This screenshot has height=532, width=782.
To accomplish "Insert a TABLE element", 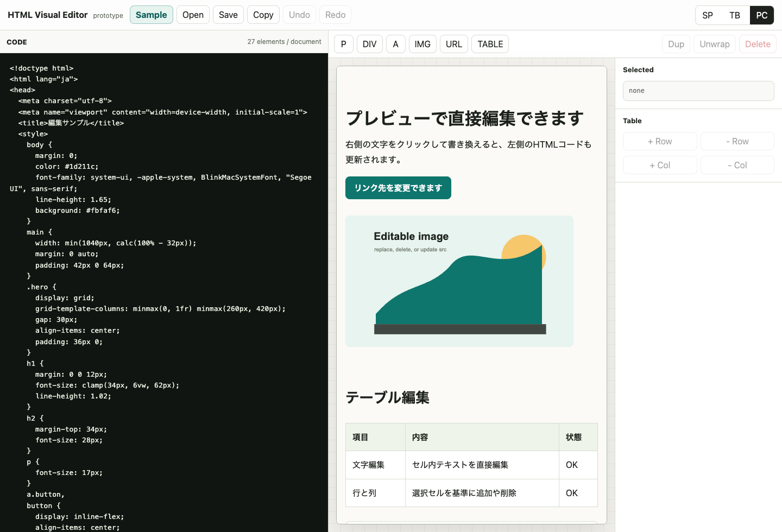I will 490,44.
